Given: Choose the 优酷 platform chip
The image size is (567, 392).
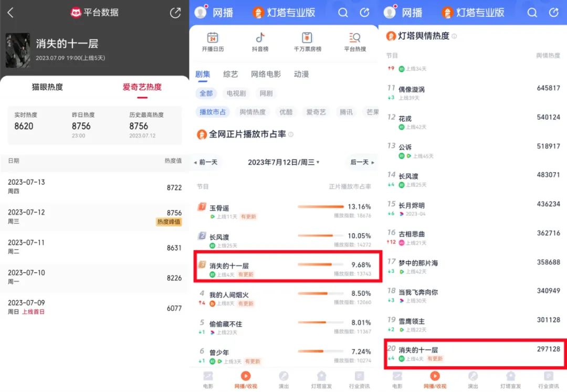Looking at the screenshot, I should click(286, 112).
